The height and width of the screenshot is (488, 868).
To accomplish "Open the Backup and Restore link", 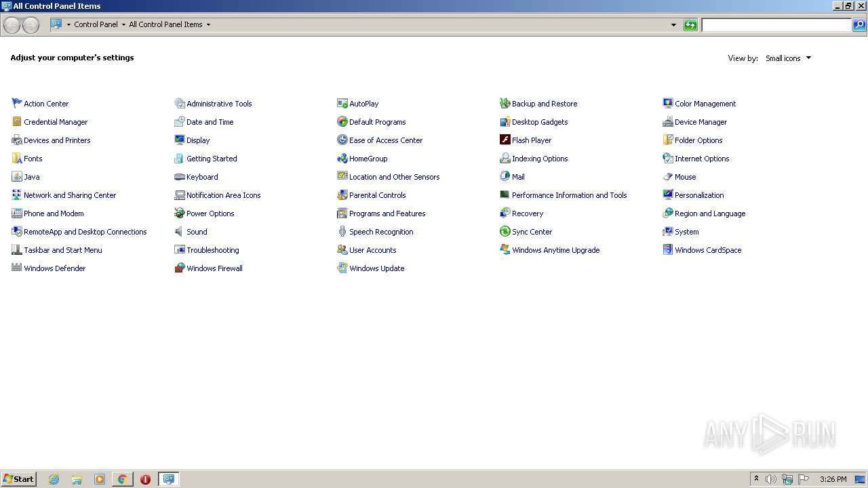I will coord(545,104).
